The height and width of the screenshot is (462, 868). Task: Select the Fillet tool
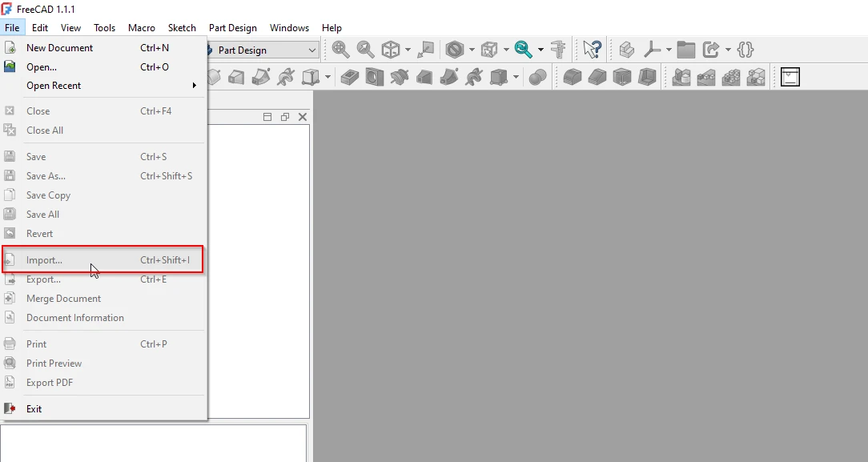[573, 77]
